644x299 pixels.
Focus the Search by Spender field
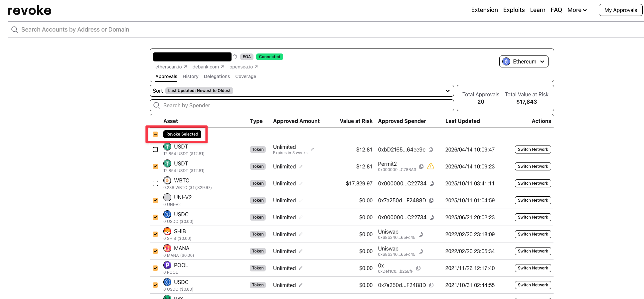pos(301,105)
